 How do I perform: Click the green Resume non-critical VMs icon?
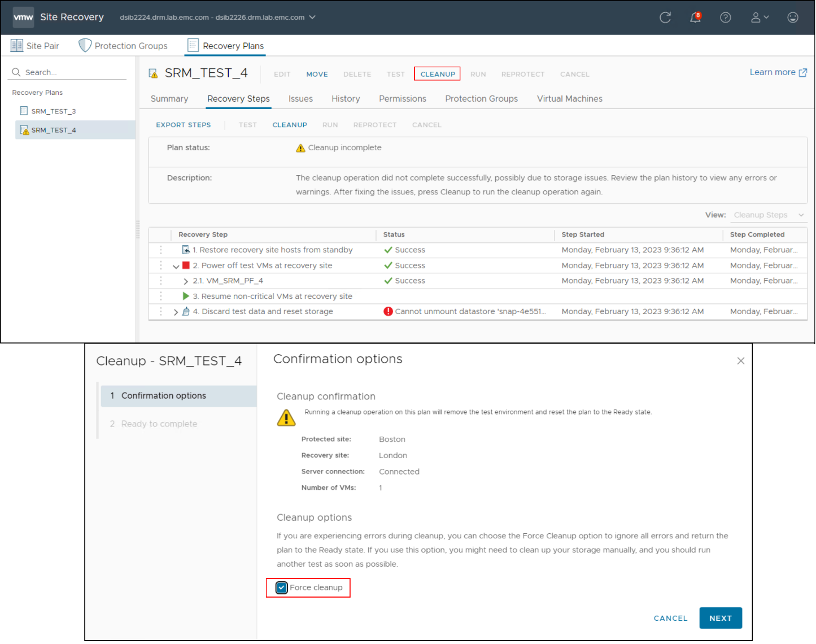point(186,296)
